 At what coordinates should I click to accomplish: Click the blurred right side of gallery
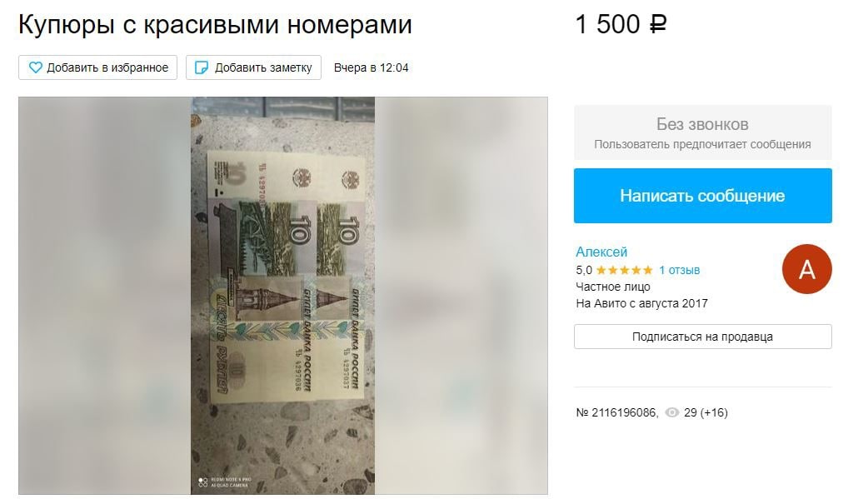(461, 296)
